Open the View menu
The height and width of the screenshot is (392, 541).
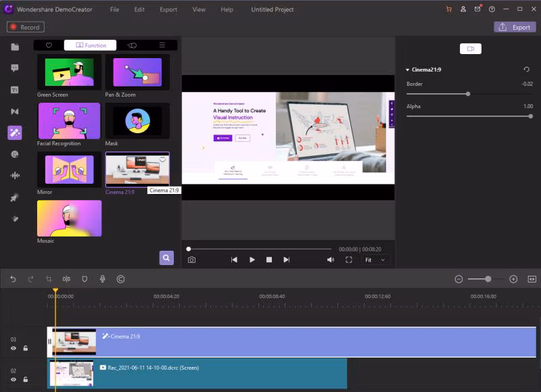click(x=199, y=9)
